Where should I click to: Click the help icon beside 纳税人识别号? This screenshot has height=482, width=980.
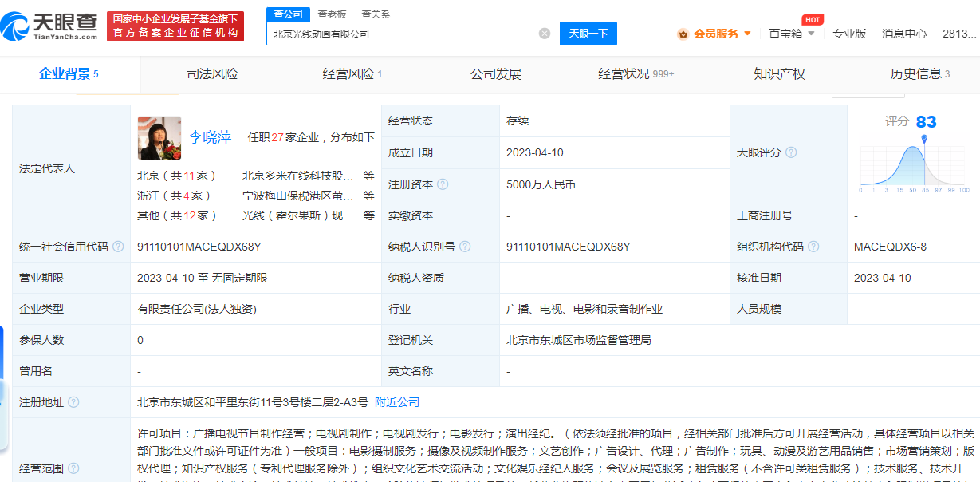pos(465,247)
